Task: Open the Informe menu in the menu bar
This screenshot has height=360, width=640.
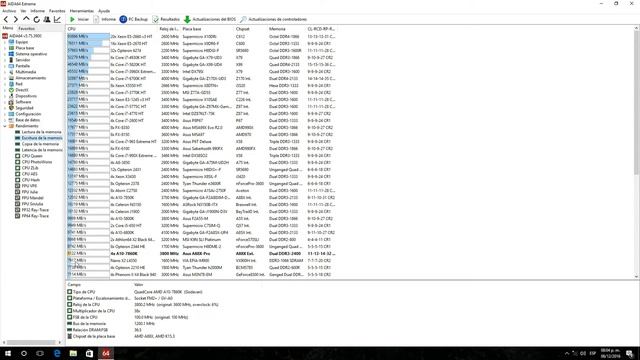Action: coord(38,11)
